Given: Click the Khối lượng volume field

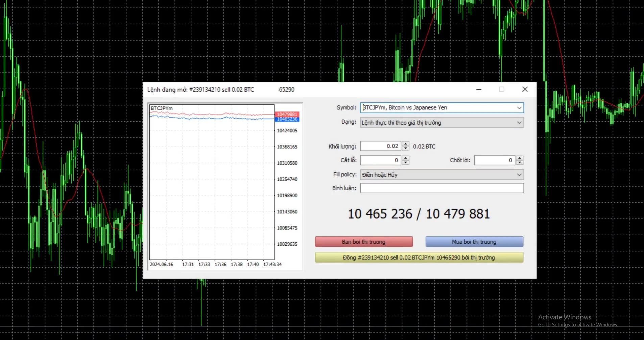Looking at the screenshot, I should (x=381, y=146).
